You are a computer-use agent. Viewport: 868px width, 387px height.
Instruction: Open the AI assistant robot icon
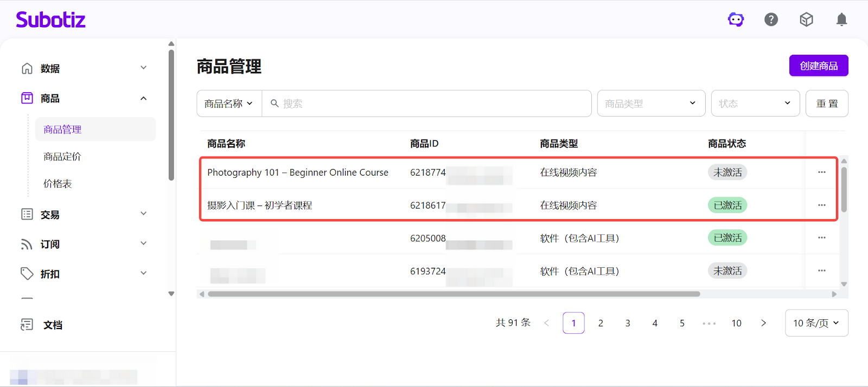[736, 20]
